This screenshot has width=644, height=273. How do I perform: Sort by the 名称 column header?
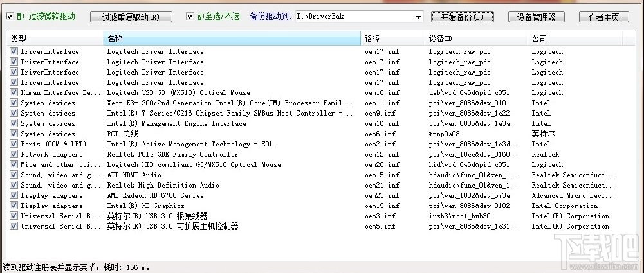click(232, 39)
